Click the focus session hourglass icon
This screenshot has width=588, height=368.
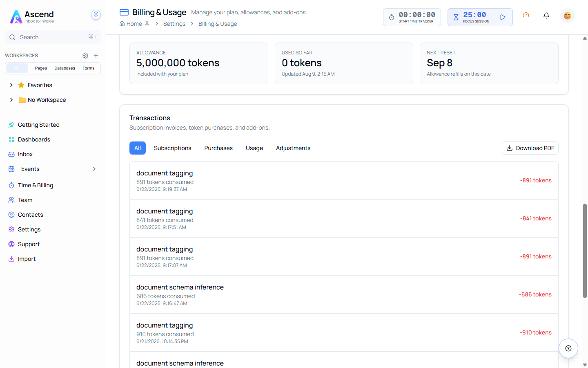click(456, 17)
